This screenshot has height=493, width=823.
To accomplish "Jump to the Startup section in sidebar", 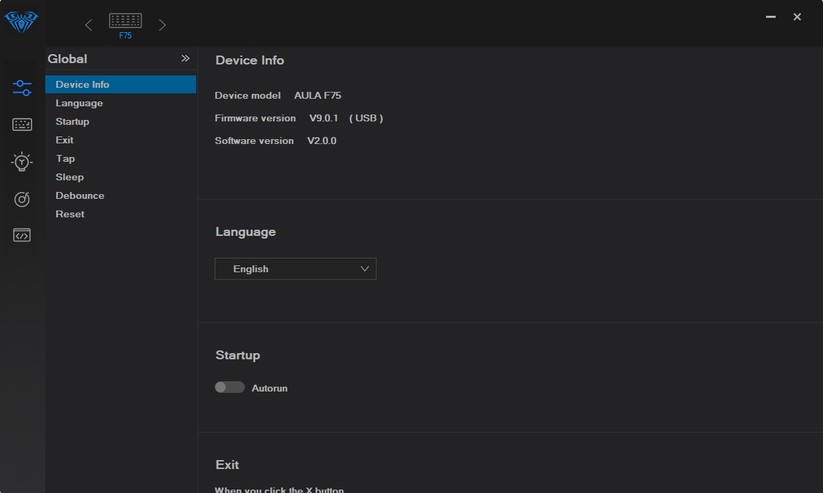I will tap(72, 122).
